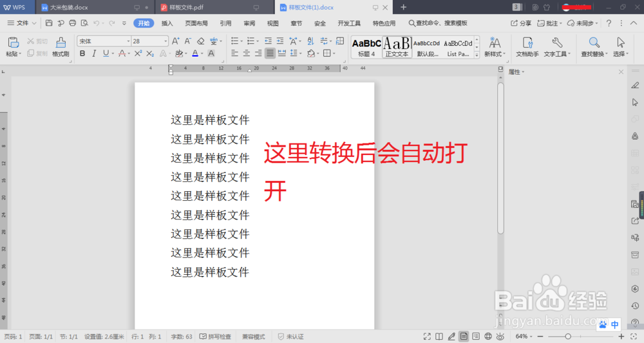Click the text highlight color button
The image size is (644, 343).
click(x=178, y=53)
